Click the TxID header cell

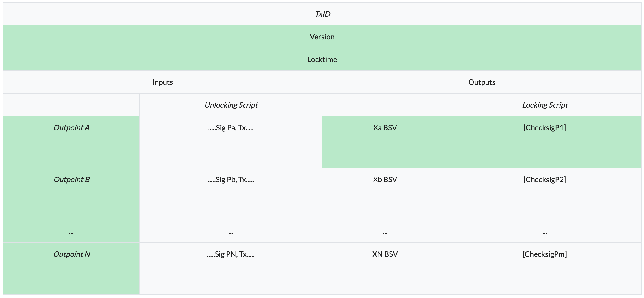coord(322,14)
